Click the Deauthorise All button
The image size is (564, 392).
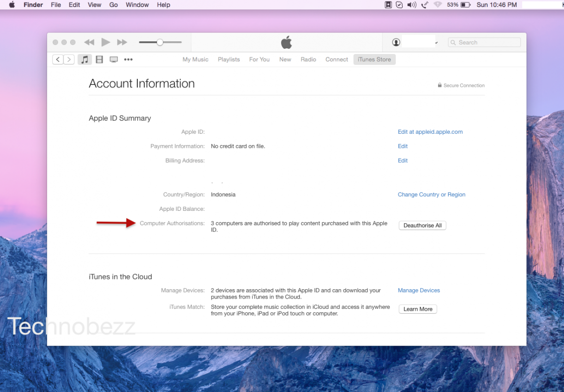423,225
